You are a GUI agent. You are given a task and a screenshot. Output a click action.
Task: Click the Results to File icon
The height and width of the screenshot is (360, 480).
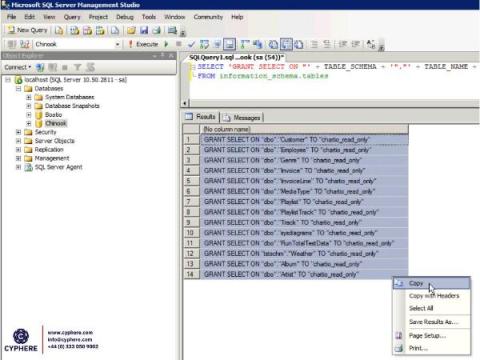299,44
